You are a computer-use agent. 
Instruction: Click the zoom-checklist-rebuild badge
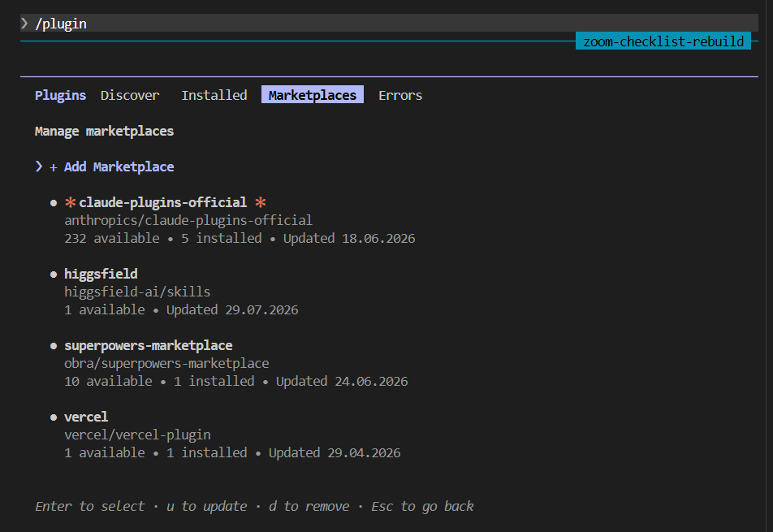pos(663,41)
